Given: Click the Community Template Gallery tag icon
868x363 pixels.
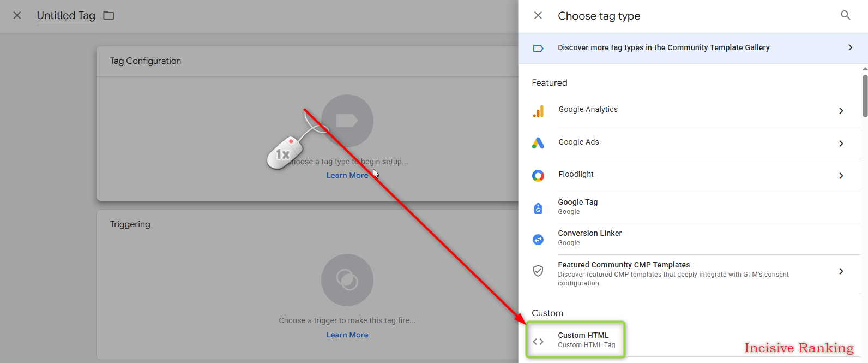Looking at the screenshot, I should pyautogui.click(x=538, y=48).
